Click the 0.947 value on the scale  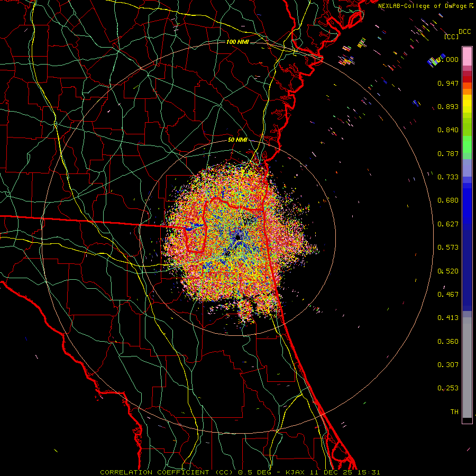point(448,83)
